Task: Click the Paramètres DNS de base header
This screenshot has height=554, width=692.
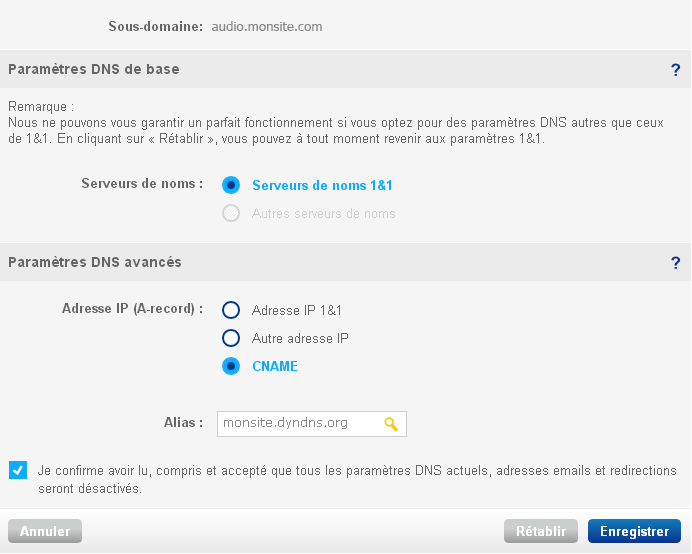Action: point(94,69)
